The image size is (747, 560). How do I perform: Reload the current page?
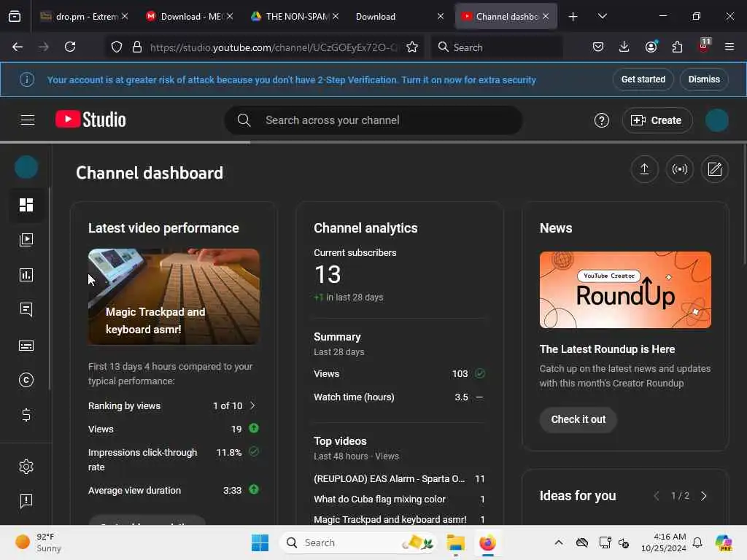[70, 47]
